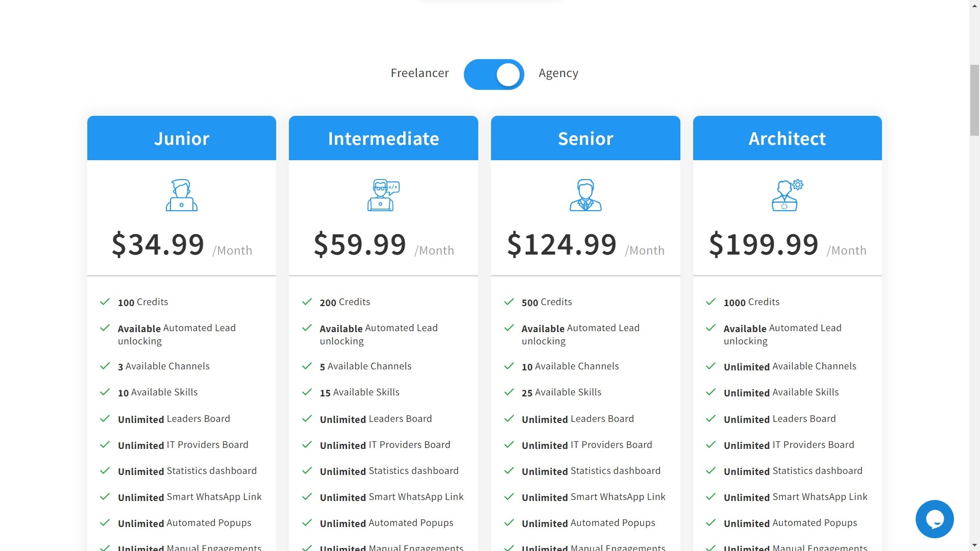
Task: Click Unlimited Smart WhatsApp Link in Senior plan
Action: pos(593,497)
